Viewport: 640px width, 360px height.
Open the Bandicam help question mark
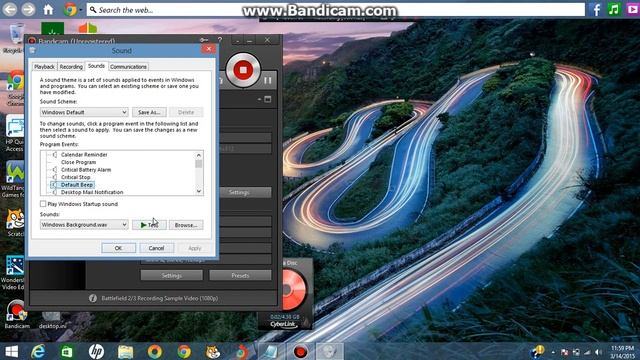coord(220,40)
